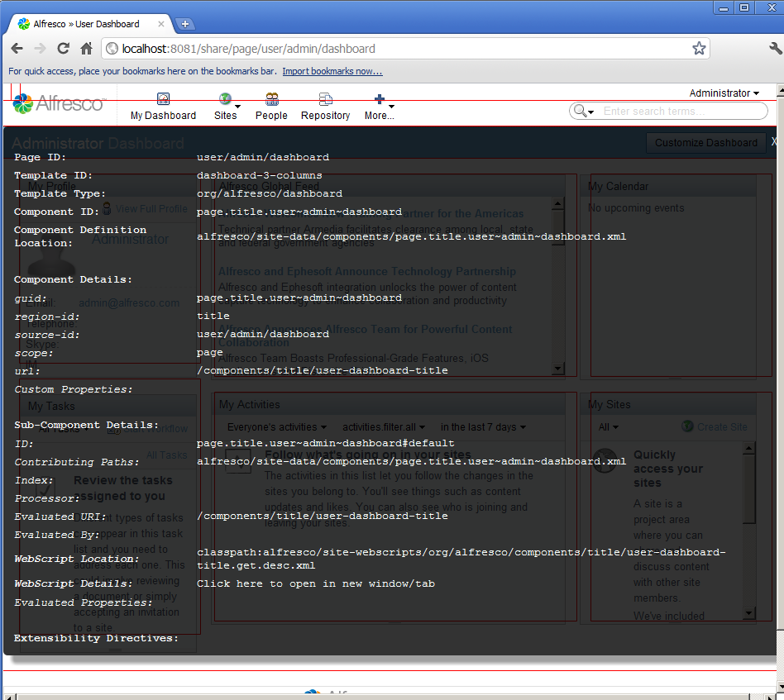Go to browser home icon
Viewport: 784px width, 700px height.
[85, 49]
